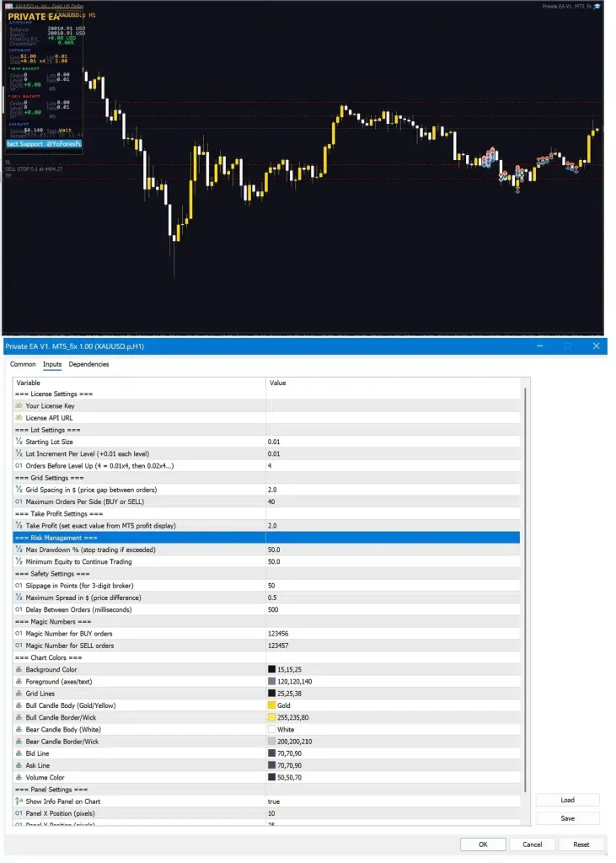The height and width of the screenshot is (863, 616).
Task: Click the Show Info Panel boolean icon
Action: 19,802
